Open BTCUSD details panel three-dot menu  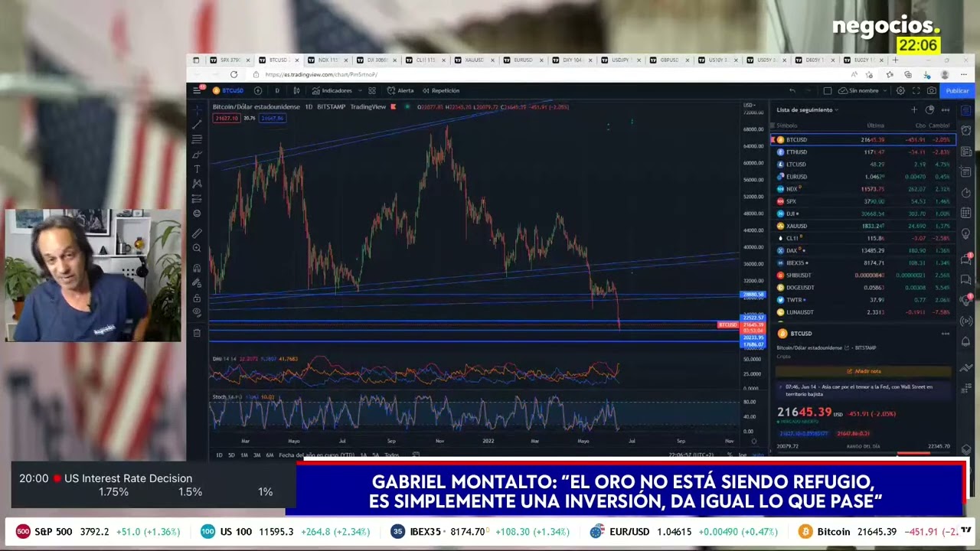[946, 334]
